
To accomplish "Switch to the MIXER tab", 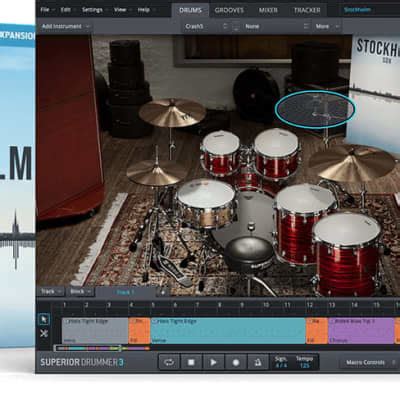I will [x=268, y=10].
